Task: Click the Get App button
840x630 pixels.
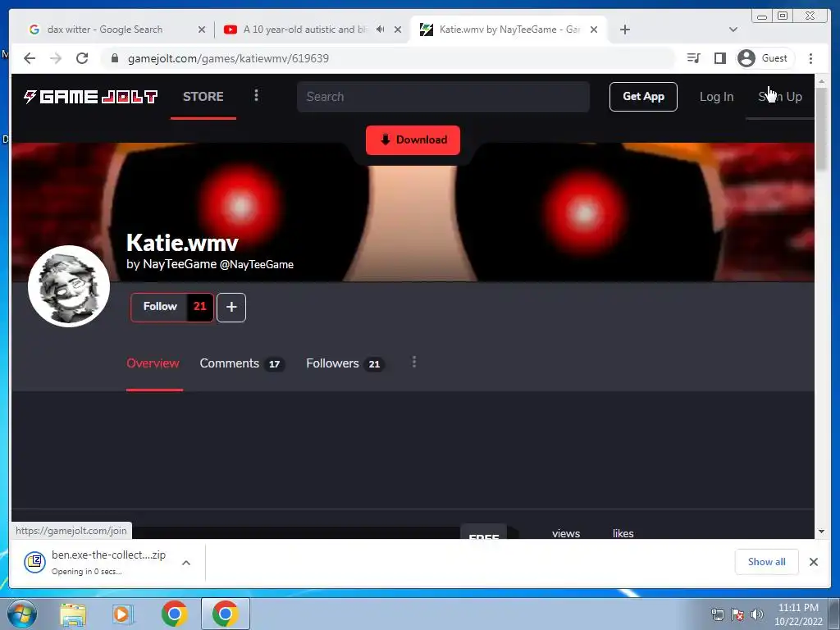Action: click(643, 97)
